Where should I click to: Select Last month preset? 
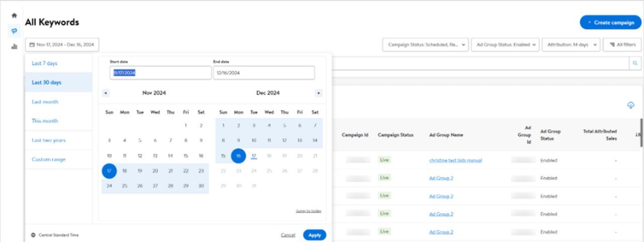pyautogui.click(x=58, y=102)
